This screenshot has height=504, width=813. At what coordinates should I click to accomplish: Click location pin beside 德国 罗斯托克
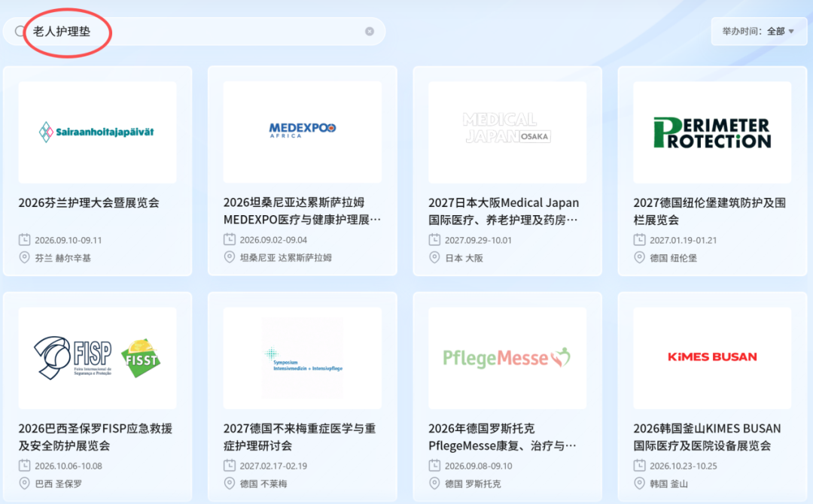tap(434, 483)
